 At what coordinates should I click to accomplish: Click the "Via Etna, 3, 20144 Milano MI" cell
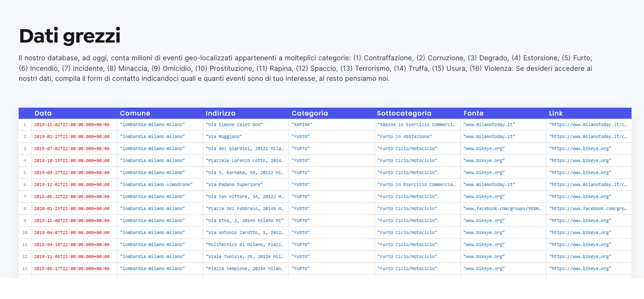(246, 221)
